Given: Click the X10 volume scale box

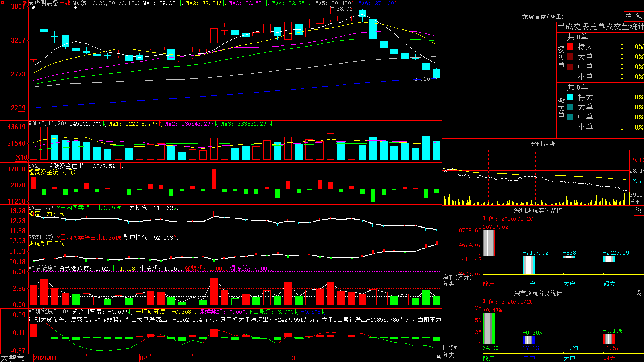Looking at the screenshot, I should 21,157.
